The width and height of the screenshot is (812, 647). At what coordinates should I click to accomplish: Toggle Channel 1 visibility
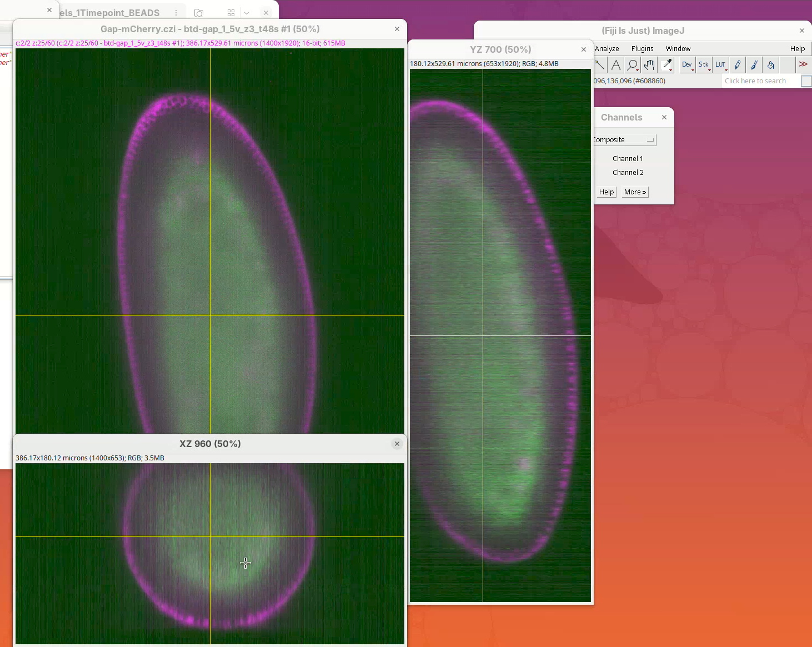coord(627,159)
